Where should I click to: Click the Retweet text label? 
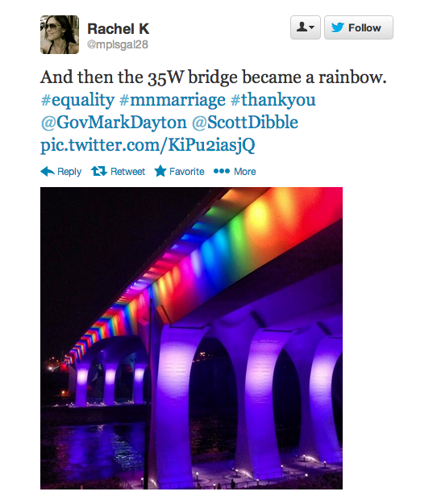tap(127, 172)
